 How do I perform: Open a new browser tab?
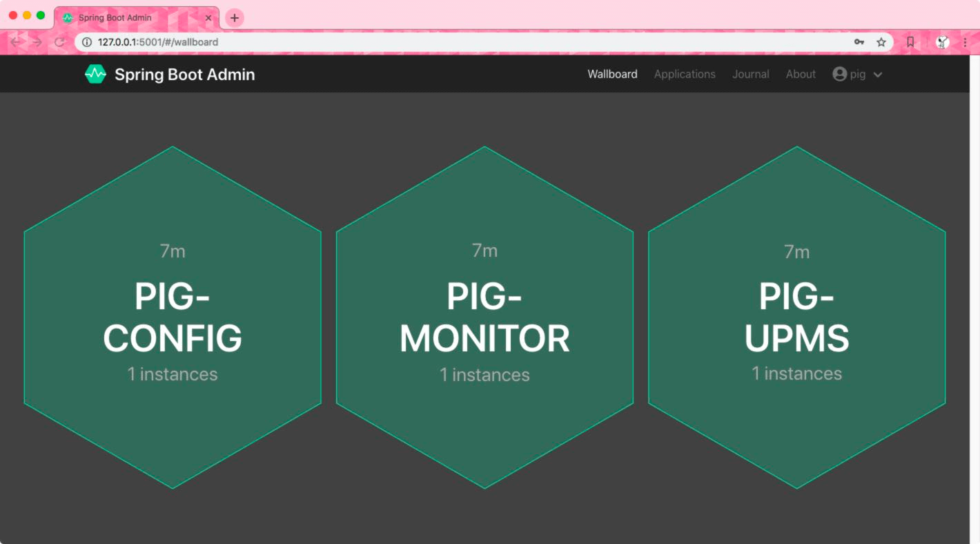pos(235,18)
